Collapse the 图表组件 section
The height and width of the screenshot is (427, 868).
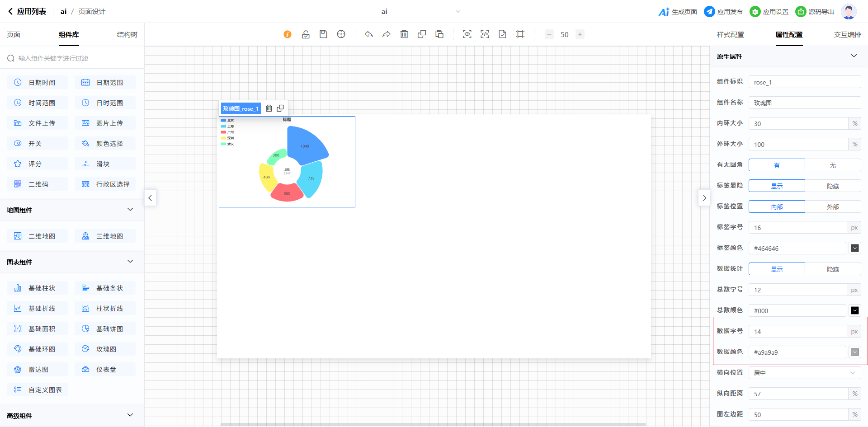tap(130, 262)
